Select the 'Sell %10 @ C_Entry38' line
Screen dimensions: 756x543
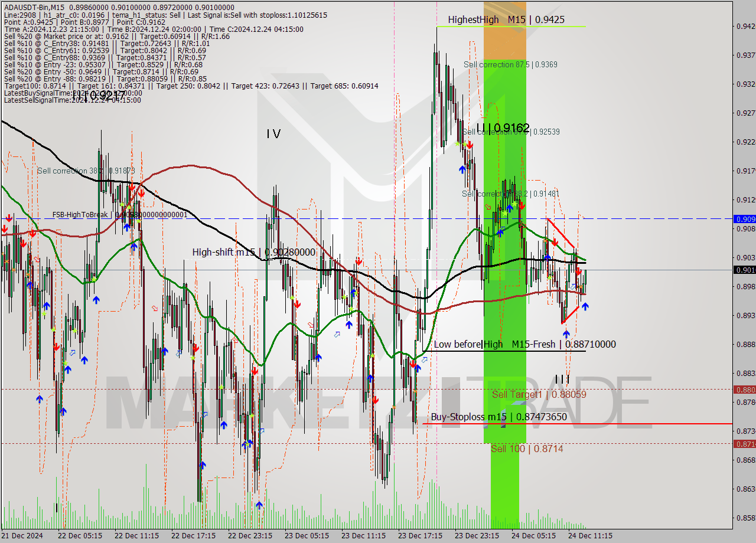pos(107,43)
